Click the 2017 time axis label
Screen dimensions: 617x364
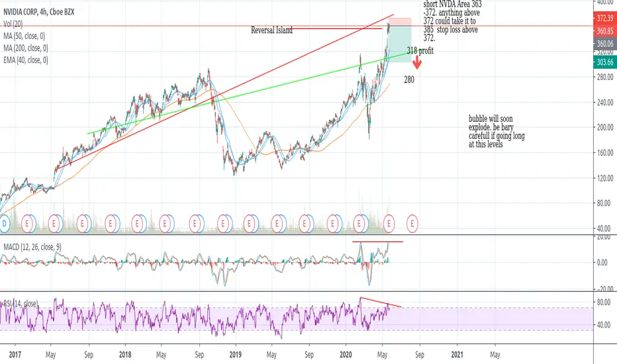pos(15,355)
